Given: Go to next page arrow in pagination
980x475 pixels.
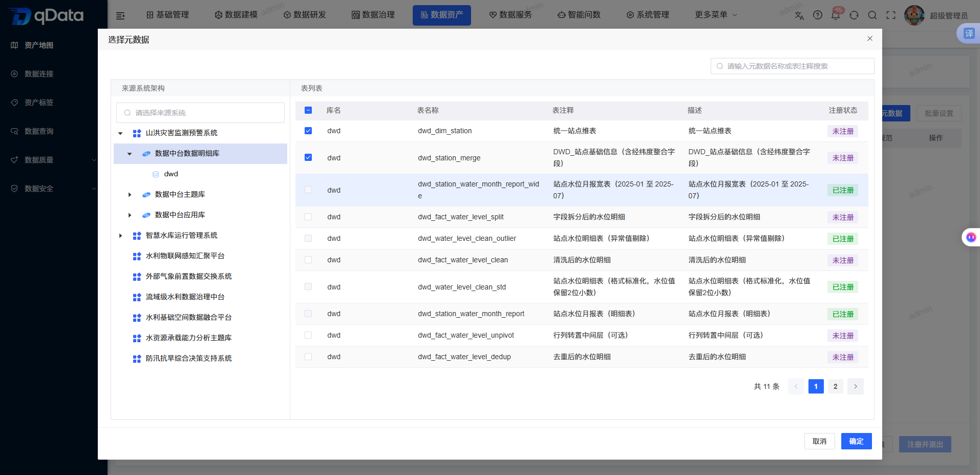Looking at the screenshot, I should pyautogui.click(x=856, y=386).
